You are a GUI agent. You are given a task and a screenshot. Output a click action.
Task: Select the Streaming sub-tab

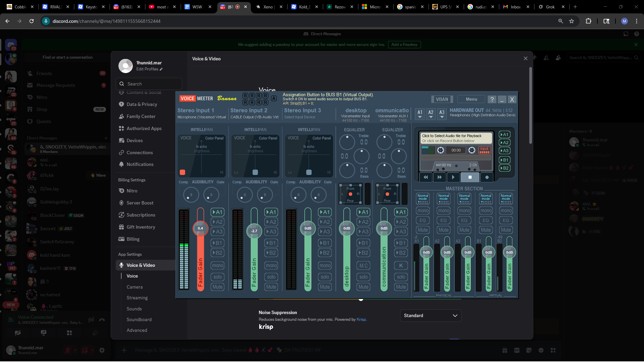137,298
